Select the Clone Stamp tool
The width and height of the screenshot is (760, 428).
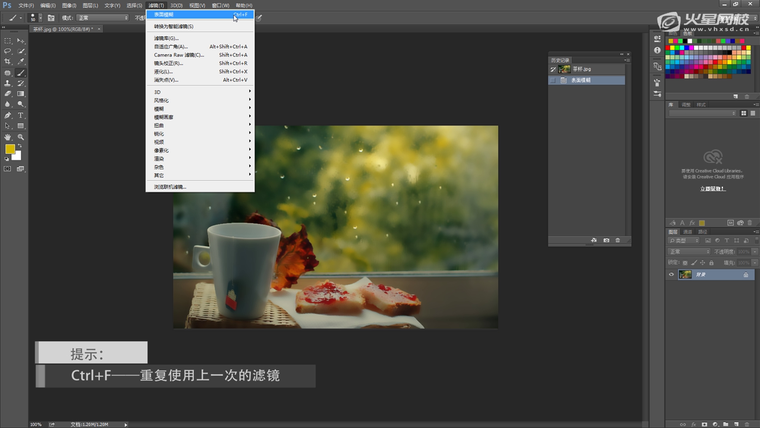(8, 83)
